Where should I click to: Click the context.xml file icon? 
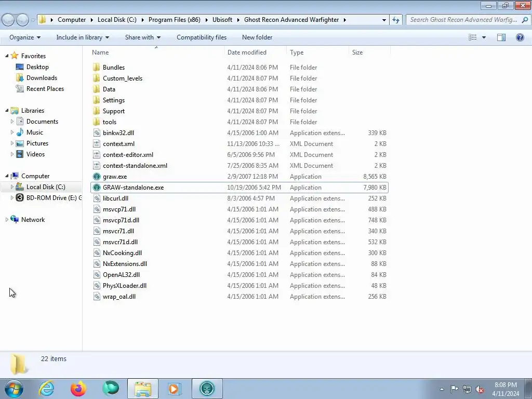(x=97, y=143)
